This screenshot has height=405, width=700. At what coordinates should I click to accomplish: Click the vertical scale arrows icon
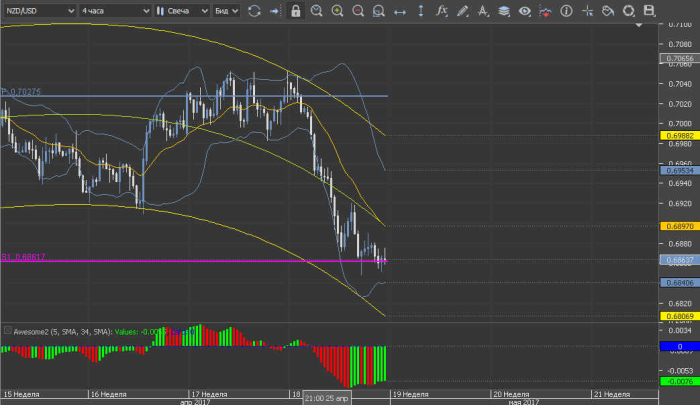point(421,11)
